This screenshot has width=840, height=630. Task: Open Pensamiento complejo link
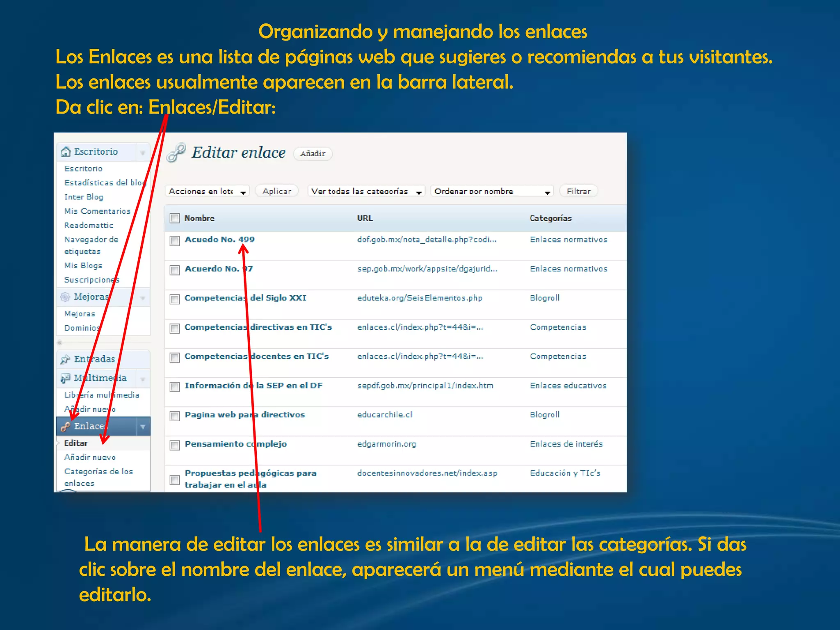pyautogui.click(x=236, y=444)
